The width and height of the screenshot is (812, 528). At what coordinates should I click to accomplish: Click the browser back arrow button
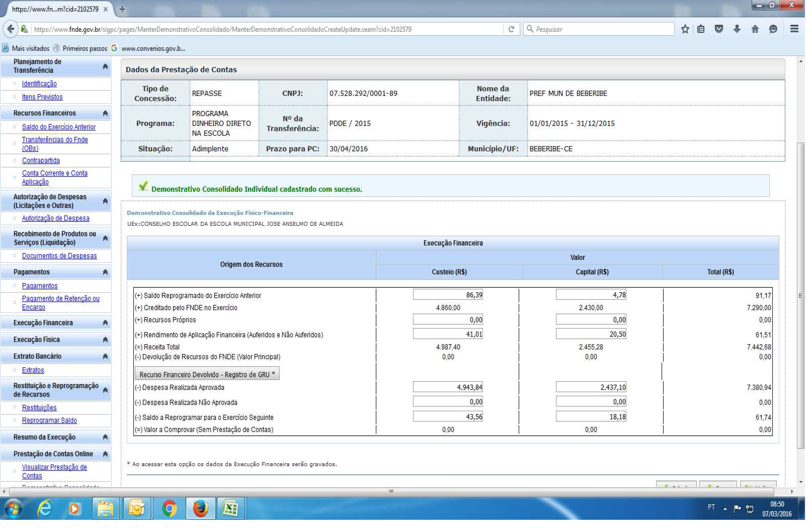click(x=11, y=29)
